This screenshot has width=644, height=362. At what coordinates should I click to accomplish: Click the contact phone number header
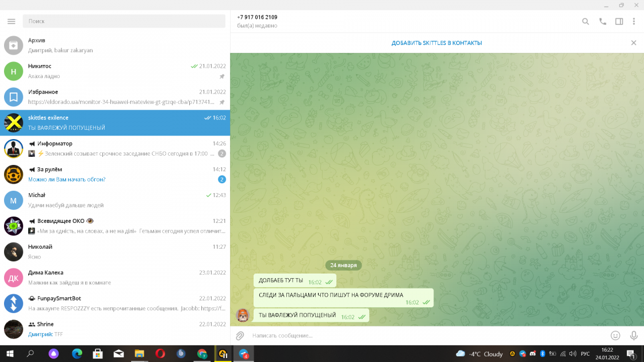(x=257, y=17)
